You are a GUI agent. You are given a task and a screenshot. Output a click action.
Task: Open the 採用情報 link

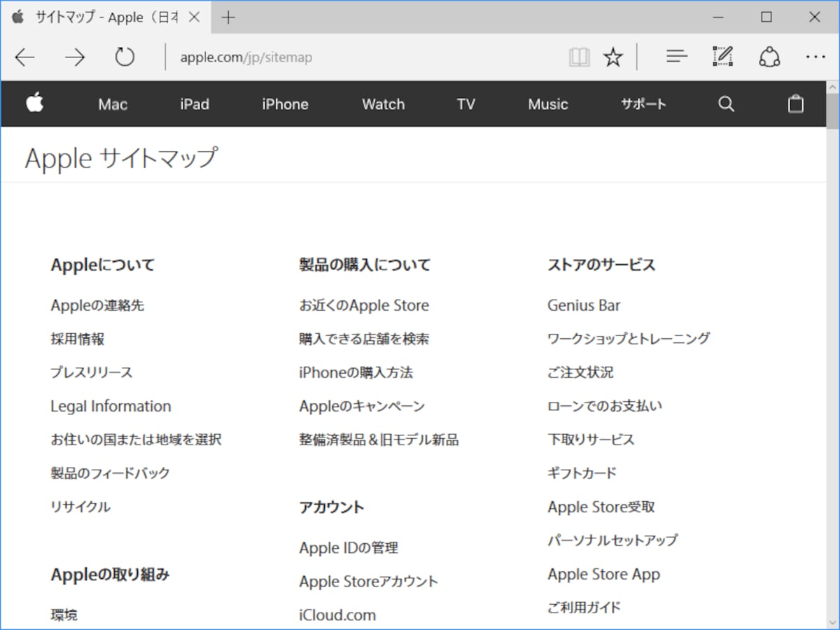tap(77, 339)
